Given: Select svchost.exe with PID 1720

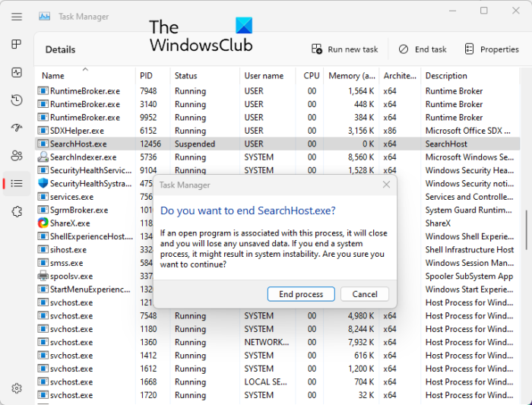Looking at the screenshot, I should click(277, 395).
